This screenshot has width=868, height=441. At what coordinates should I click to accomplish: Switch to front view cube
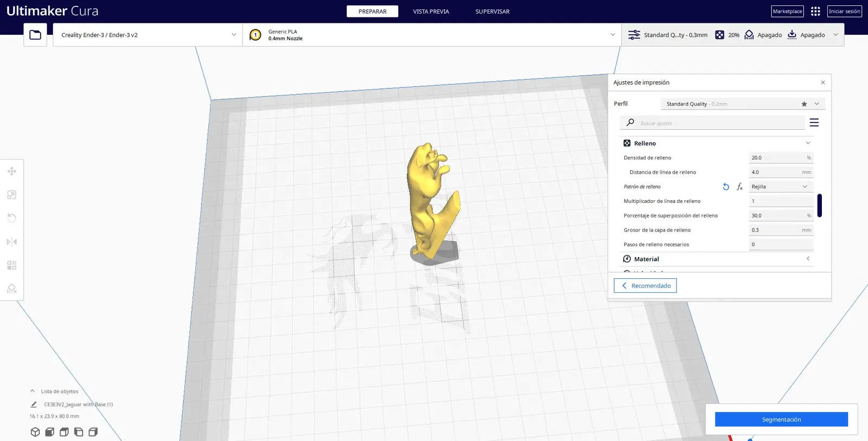(49, 432)
